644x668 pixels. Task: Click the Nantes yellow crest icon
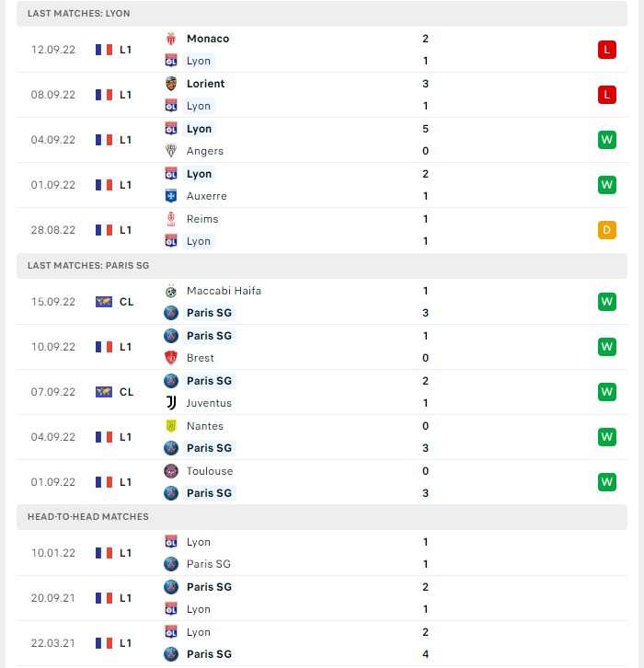click(x=171, y=426)
